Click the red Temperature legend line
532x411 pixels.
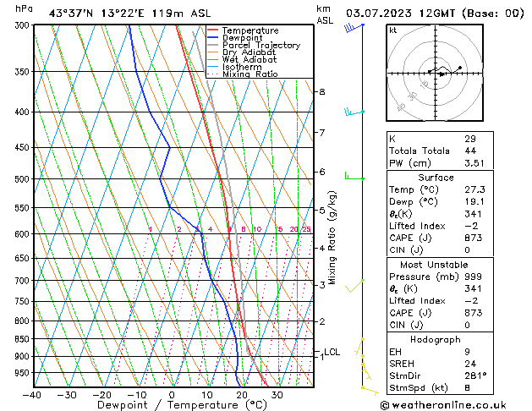coord(214,30)
